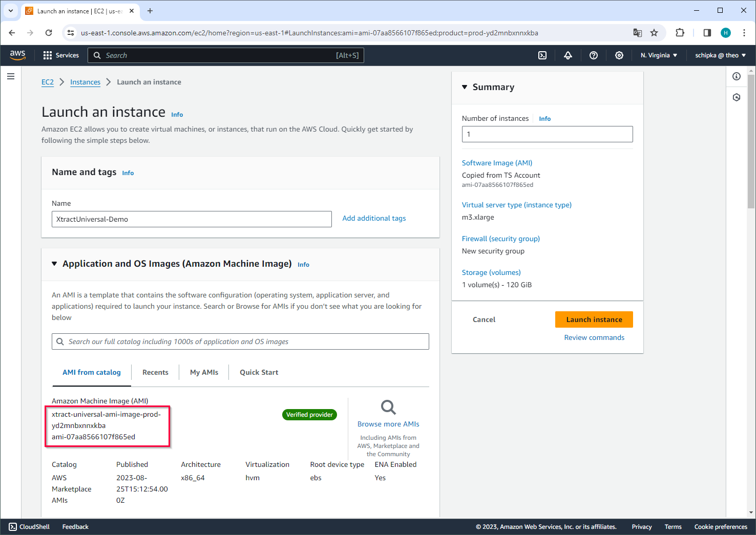Collapse the Summary panel
Viewport: 756px width, 535px height.
point(465,87)
